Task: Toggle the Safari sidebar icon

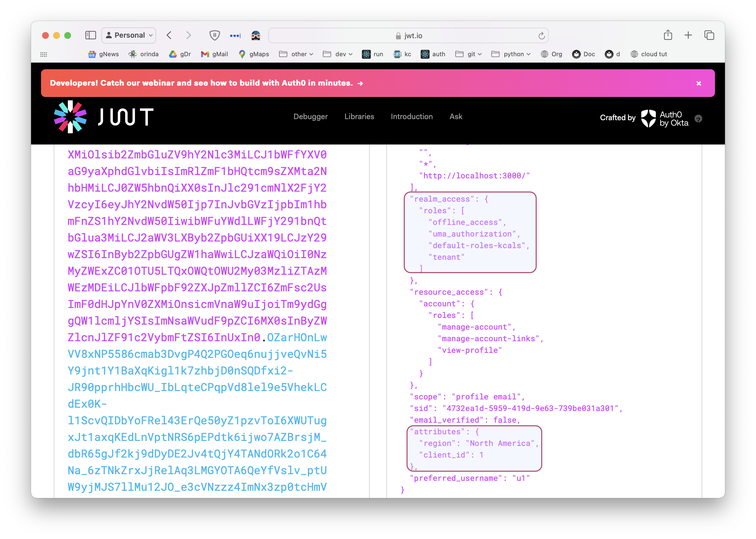Action: 90,35
